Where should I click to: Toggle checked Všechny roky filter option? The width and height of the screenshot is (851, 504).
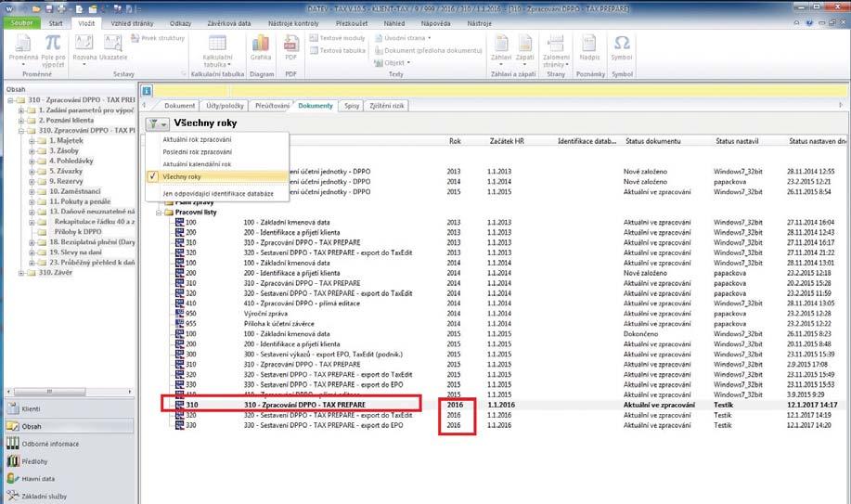217,176
